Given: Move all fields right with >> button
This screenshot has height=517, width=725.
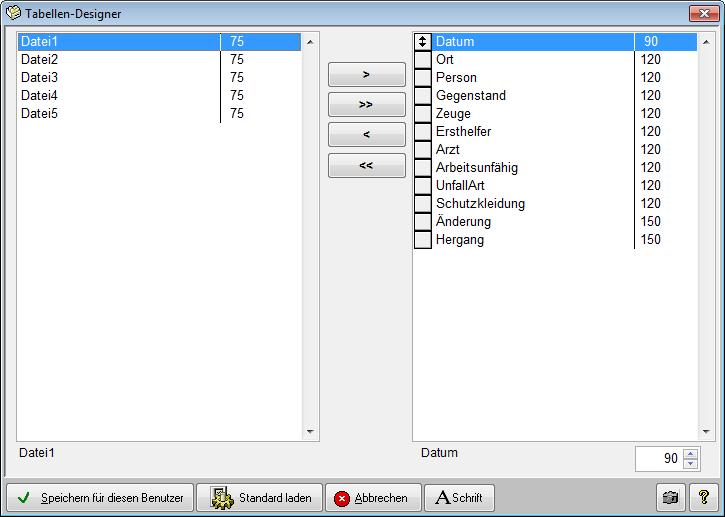Looking at the screenshot, I should click(x=367, y=105).
